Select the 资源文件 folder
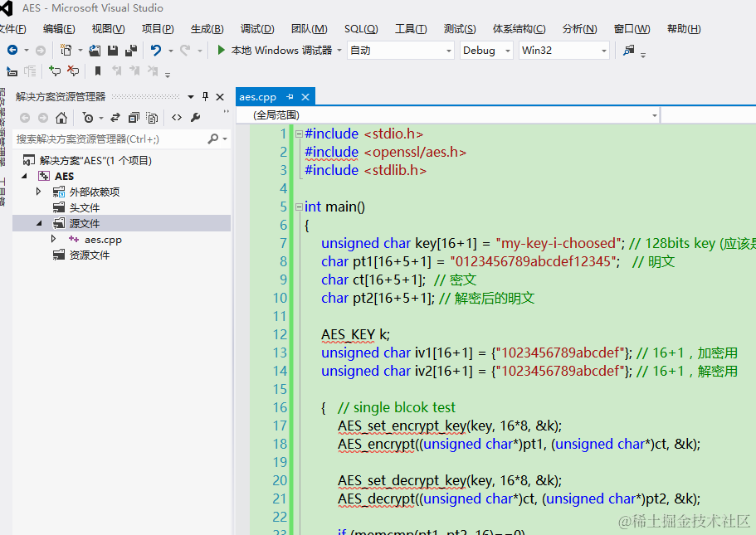 click(90, 255)
